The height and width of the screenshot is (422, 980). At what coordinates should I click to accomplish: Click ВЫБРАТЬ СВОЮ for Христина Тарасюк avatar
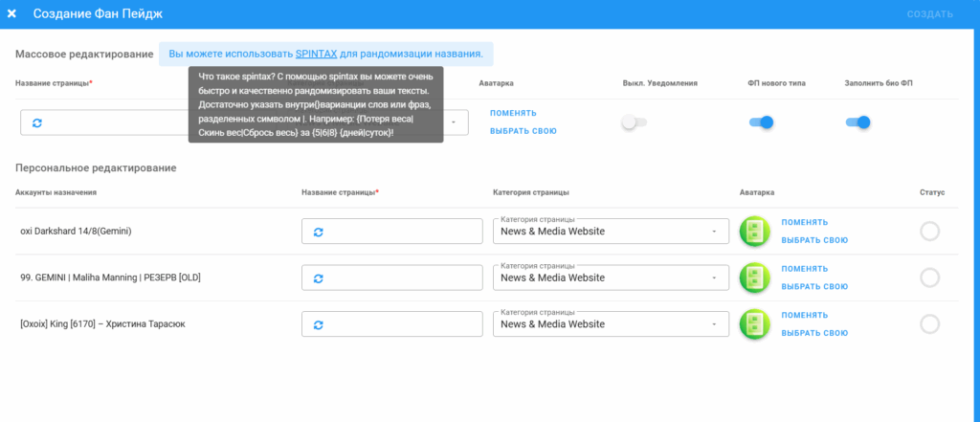[x=815, y=333]
